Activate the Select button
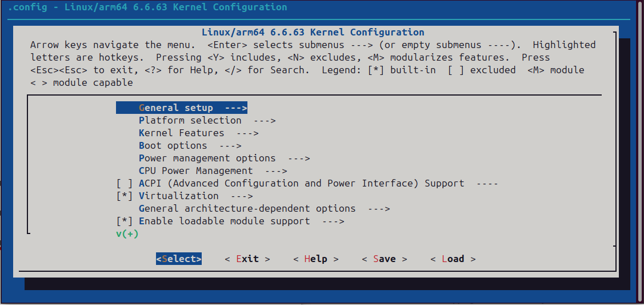 179,259
